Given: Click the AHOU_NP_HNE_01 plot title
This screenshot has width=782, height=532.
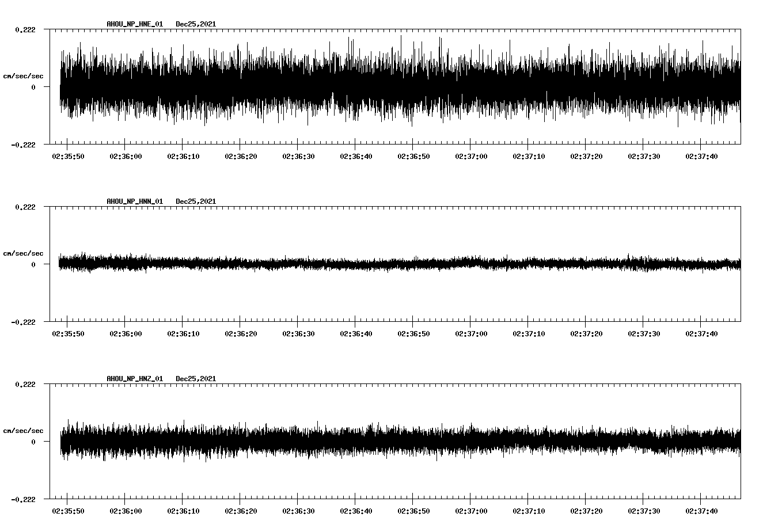Looking at the screenshot, I should [x=135, y=24].
